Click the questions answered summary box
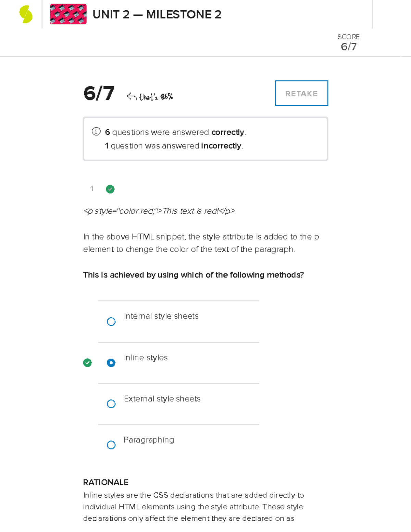Viewport: 411px width, 532px height. pos(205,138)
